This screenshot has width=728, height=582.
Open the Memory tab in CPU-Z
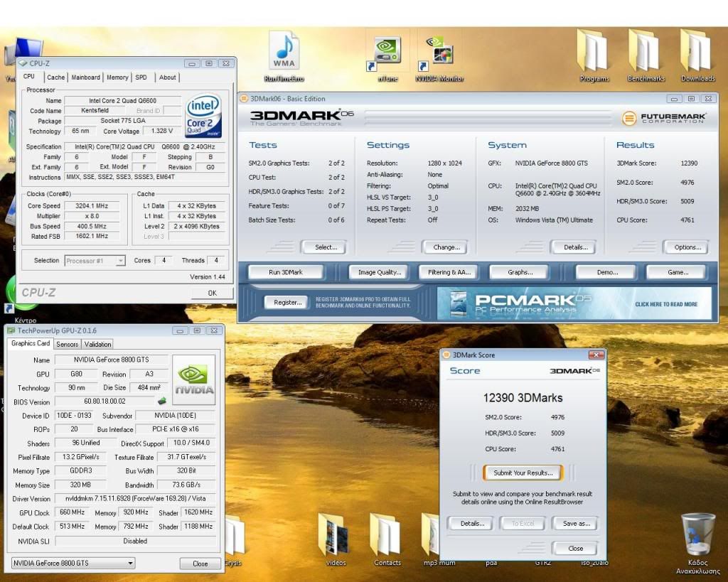pos(117,77)
